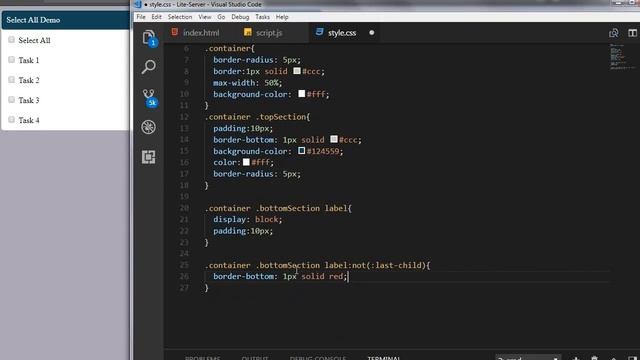Image resolution: width=640 pixels, height=360 pixels.
Task: Click the max-width: 50%; code line
Action: (x=248, y=83)
